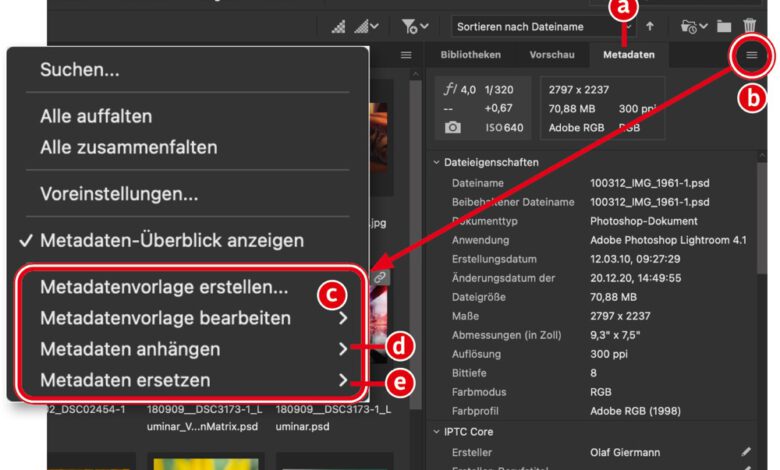The width and height of the screenshot is (780, 470).
Task: Edit Ersteller field with pencil icon
Action: [746, 452]
